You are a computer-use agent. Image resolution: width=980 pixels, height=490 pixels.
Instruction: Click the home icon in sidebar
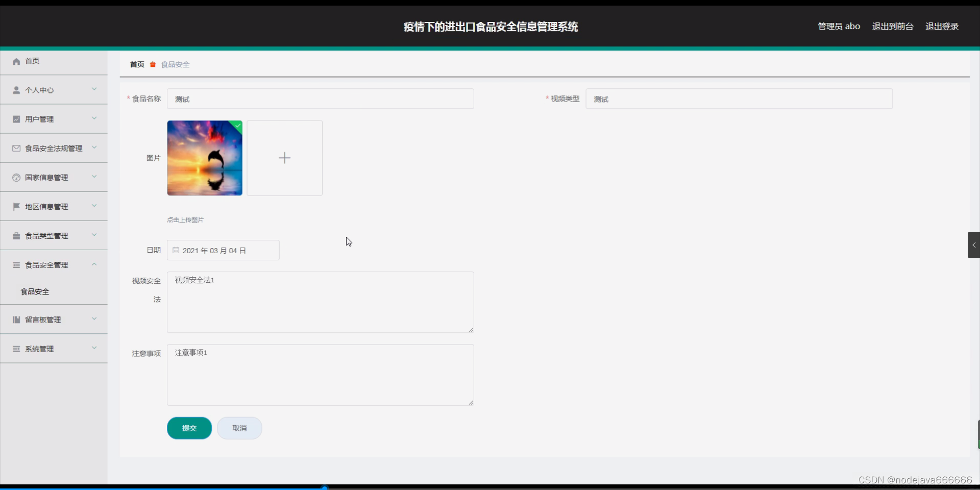click(x=16, y=61)
